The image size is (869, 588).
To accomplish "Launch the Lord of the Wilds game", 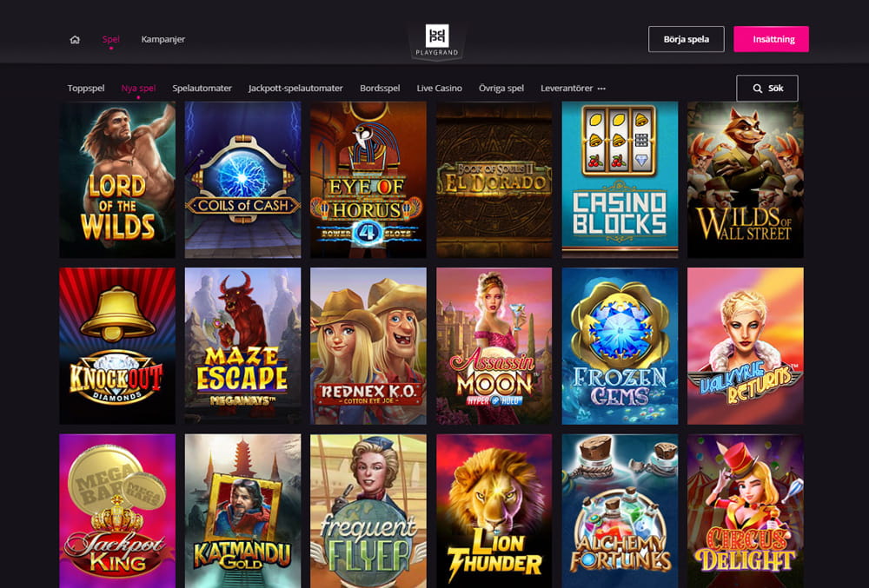I will click(117, 180).
